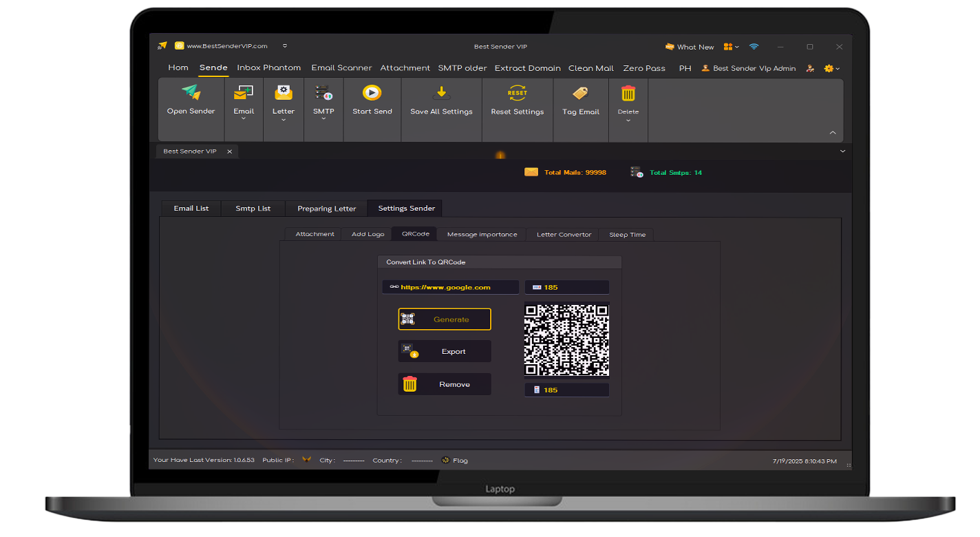980x537 pixels.
Task: Open the Email Scanner menu tab
Action: 341,67
